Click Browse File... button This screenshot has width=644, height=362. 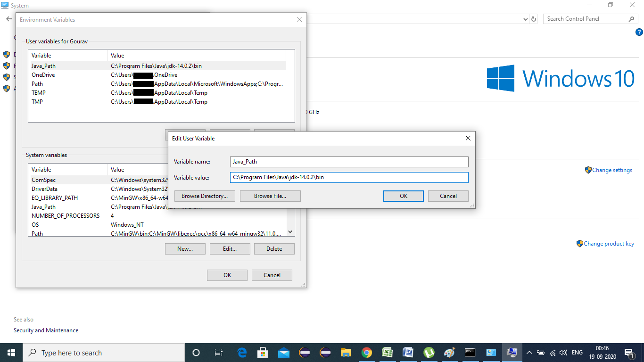coord(270,196)
